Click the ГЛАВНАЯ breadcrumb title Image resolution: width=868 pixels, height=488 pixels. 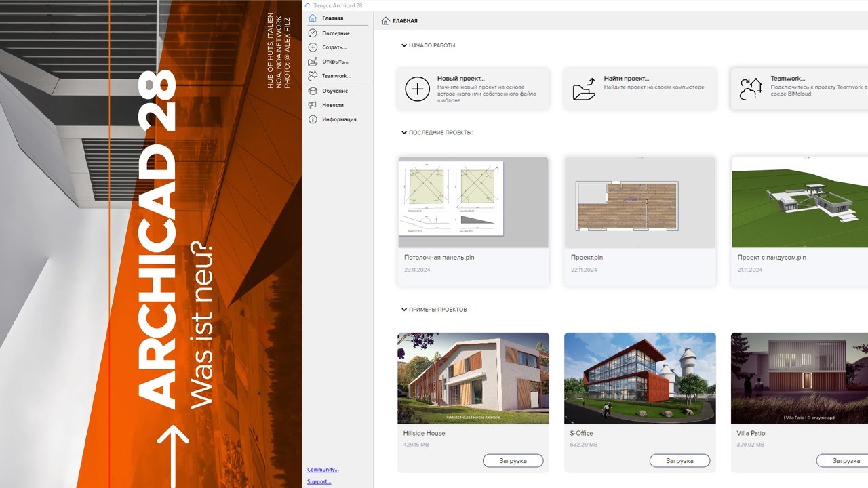406,22
